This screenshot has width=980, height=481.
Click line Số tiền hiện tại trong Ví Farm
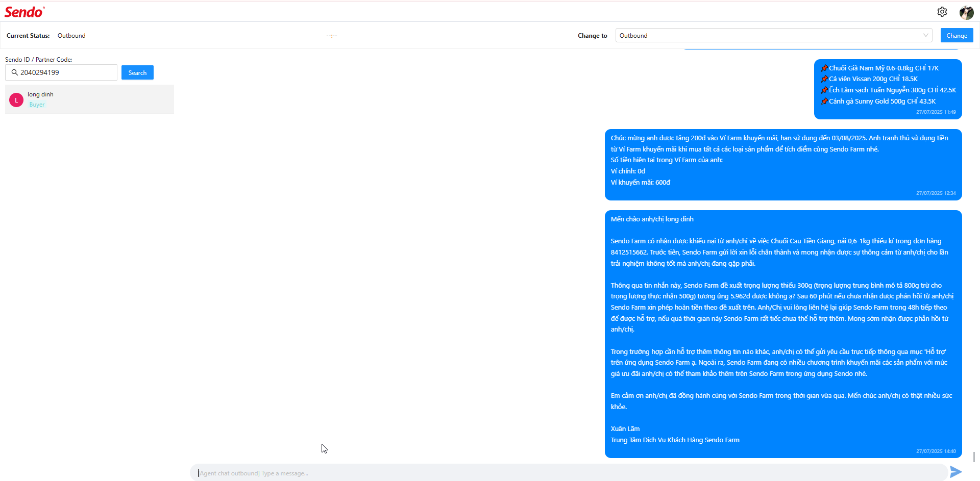coord(667,160)
